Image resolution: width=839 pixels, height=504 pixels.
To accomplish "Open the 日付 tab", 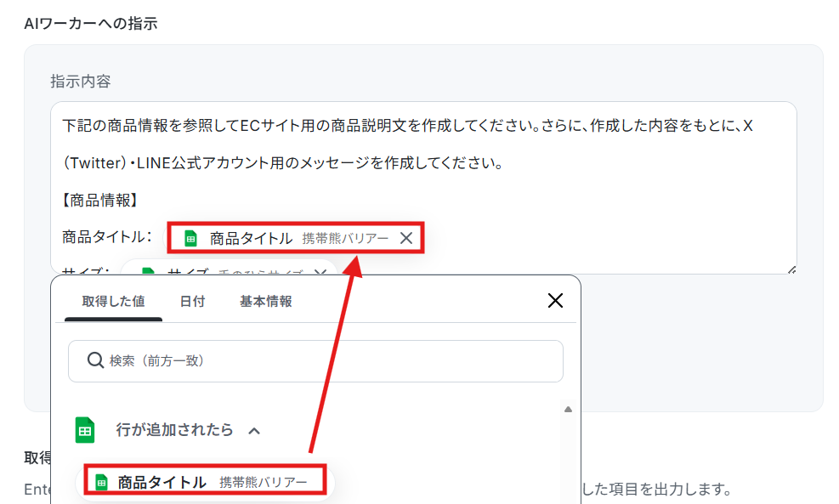I will [193, 302].
